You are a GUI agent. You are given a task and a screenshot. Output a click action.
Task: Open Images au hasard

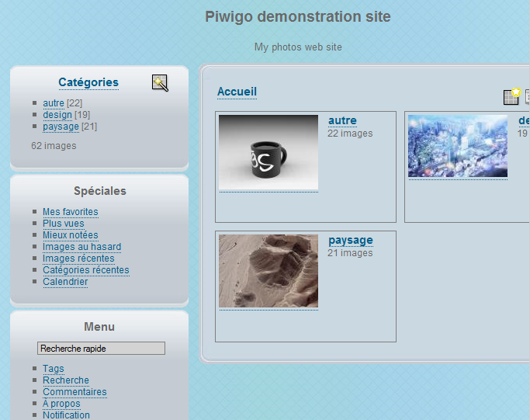(x=81, y=247)
